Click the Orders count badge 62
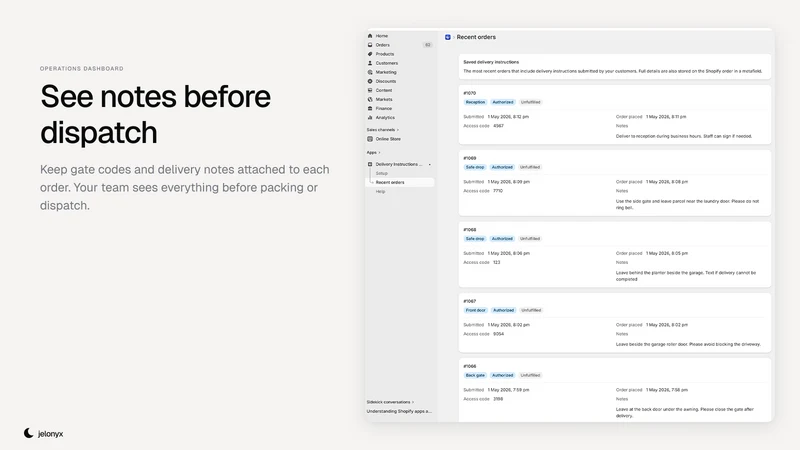 [428, 45]
